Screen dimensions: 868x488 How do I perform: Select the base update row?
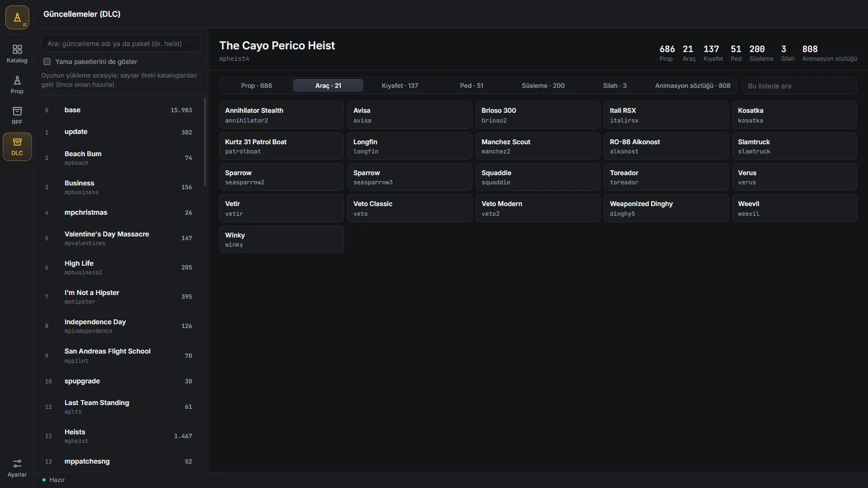[119, 110]
